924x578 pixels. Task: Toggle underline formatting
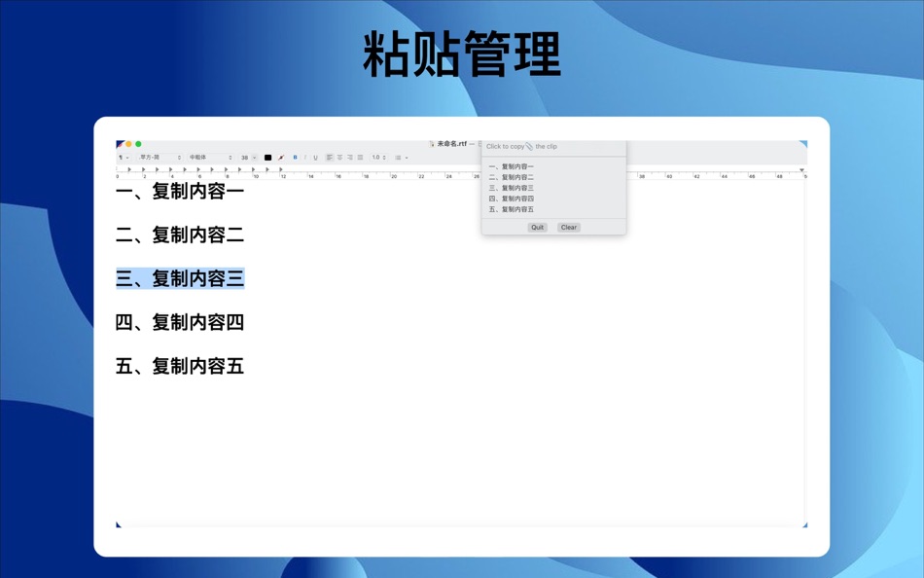click(x=316, y=157)
